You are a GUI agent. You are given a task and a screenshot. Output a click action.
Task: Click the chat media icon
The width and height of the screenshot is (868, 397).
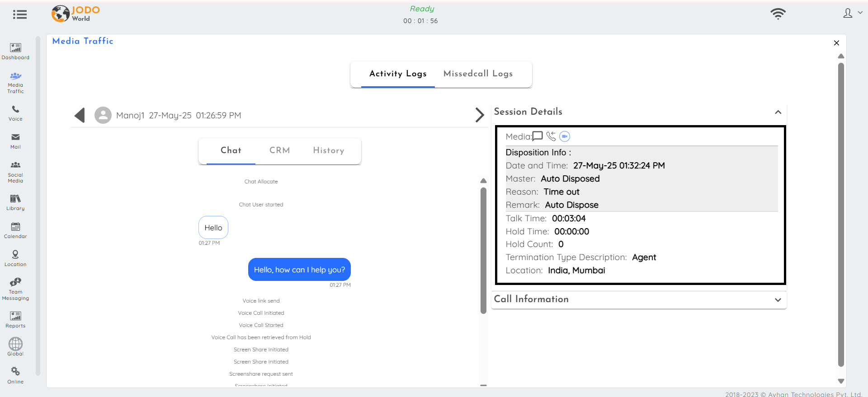pyautogui.click(x=538, y=136)
